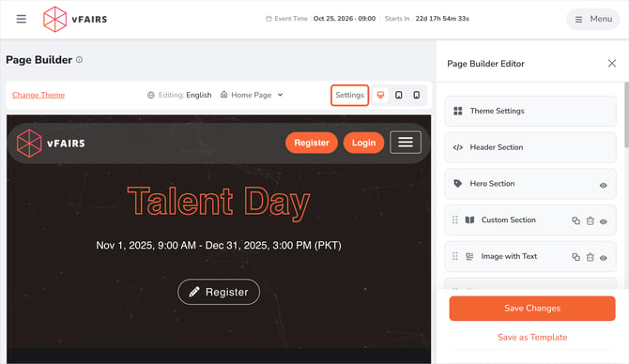
Task: Click the globe icon beside Editing English
Action: (x=151, y=95)
